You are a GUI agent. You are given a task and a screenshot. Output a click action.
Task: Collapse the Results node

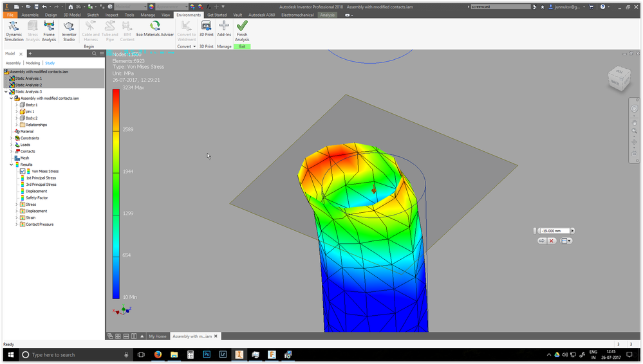coord(12,165)
